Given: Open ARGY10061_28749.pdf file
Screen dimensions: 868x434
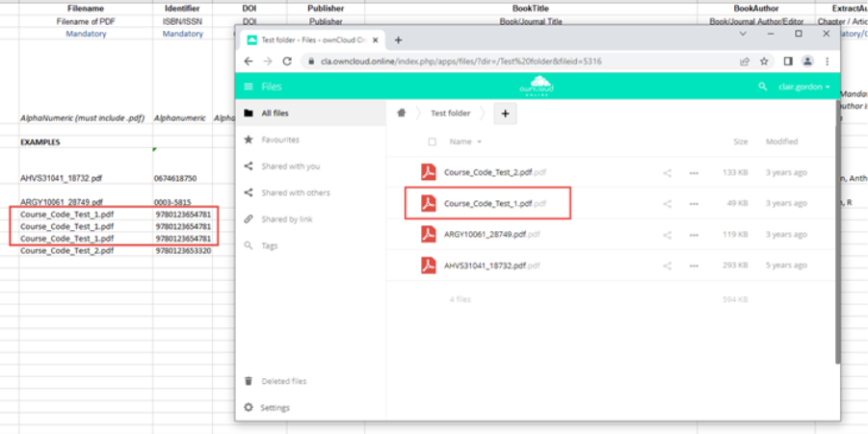Looking at the screenshot, I should 492,235.
